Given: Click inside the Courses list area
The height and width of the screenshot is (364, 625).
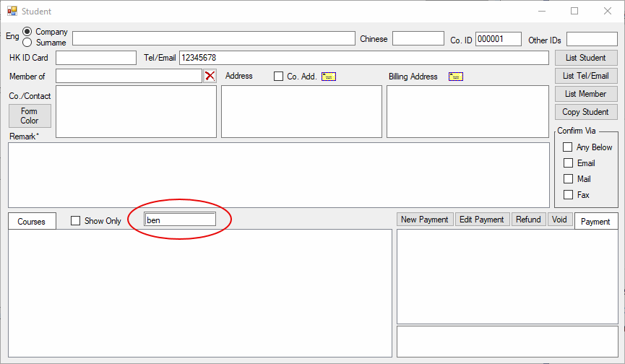Looking at the screenshot, I should [x=200, y=293].
